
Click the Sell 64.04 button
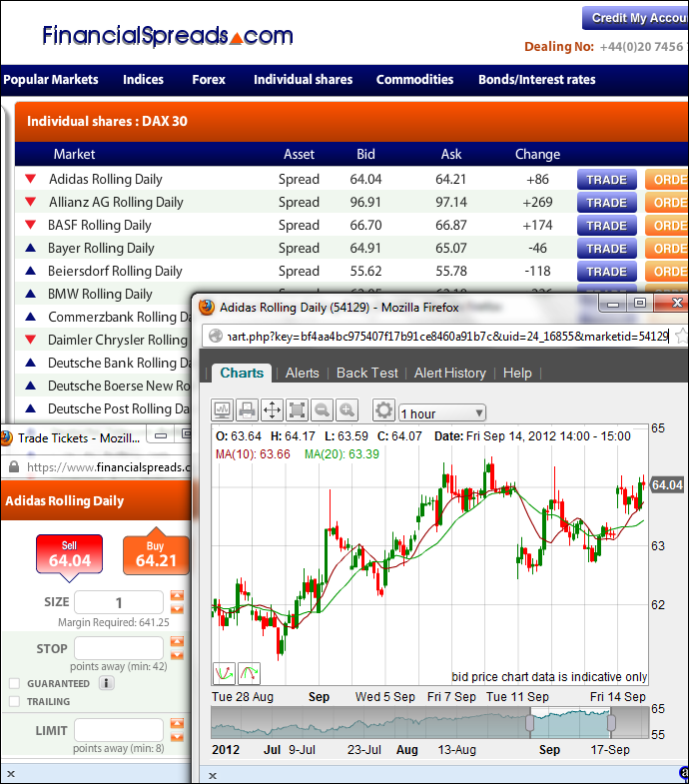coord(70,556)
